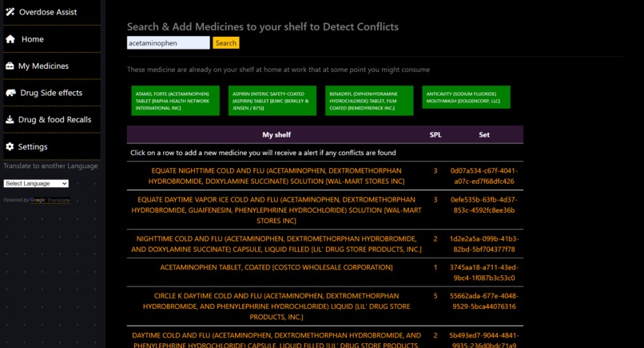Open Settings from the sidebar
The height and width of the screenshot is (348, 644).
click(x=52, y=146)
